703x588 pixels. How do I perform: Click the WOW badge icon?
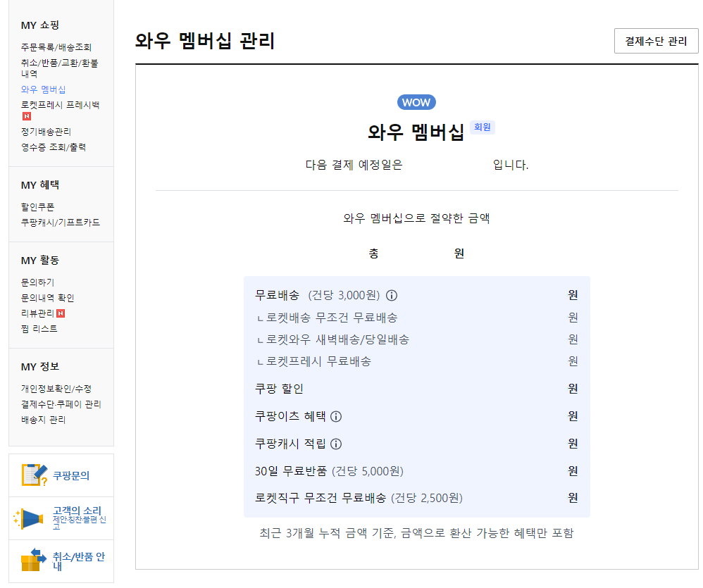(416, 102)
